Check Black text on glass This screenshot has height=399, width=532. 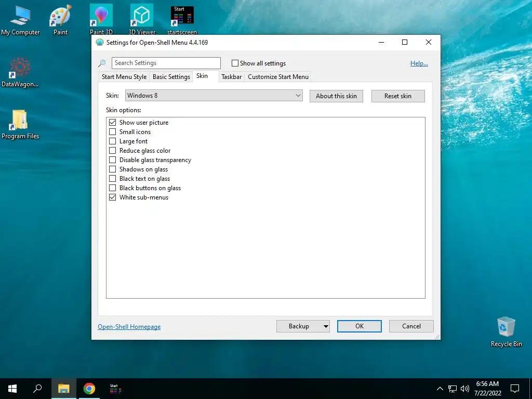click(112, 179)
